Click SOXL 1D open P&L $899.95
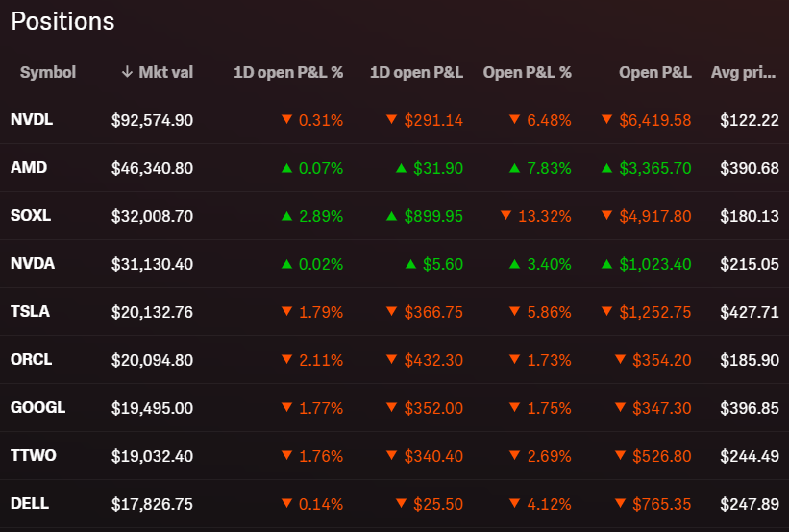 click(433, 216)
